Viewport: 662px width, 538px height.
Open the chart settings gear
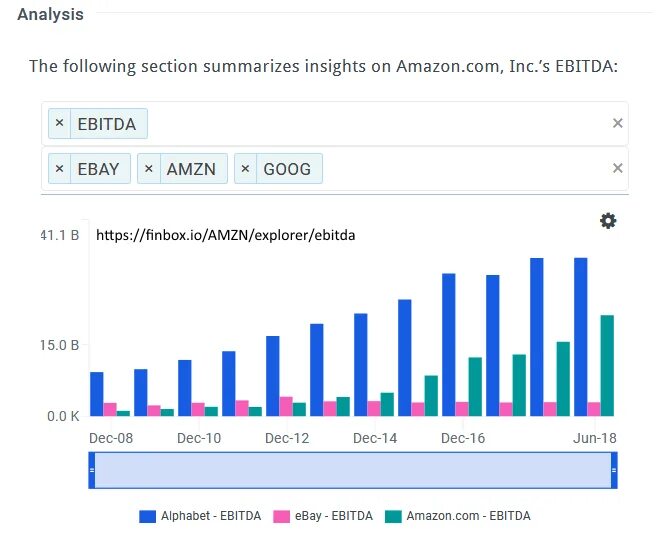point(608,221)
